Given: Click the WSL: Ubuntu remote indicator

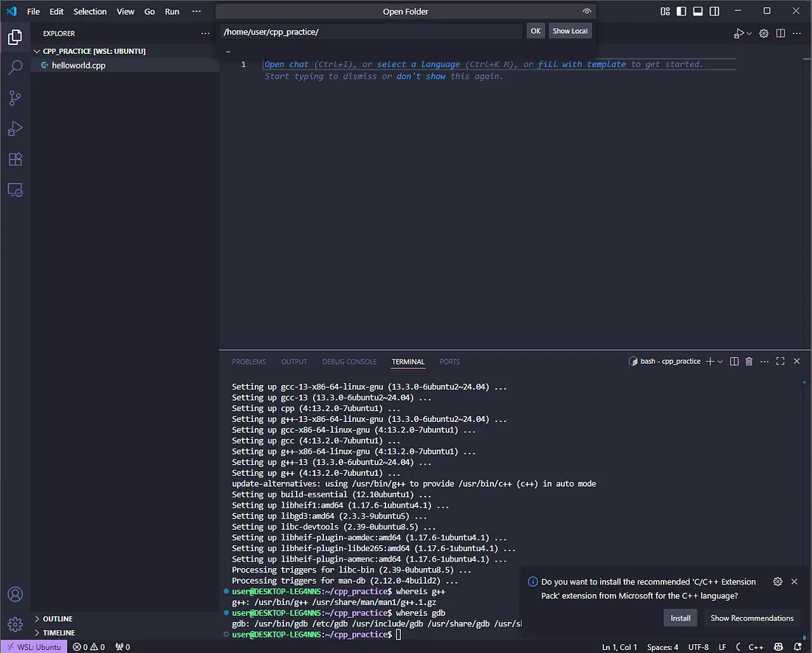Looking at the screenshot, I should pyautogui.click(x=34, y=647).
